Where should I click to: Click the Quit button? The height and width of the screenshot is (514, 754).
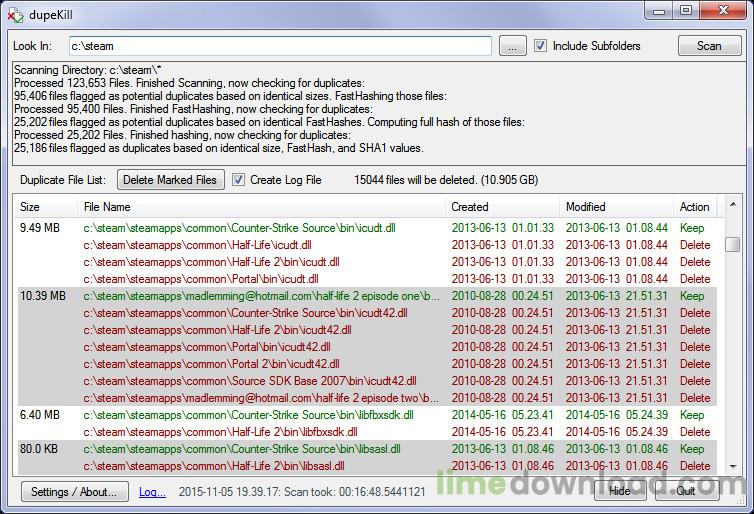(686, 490)
